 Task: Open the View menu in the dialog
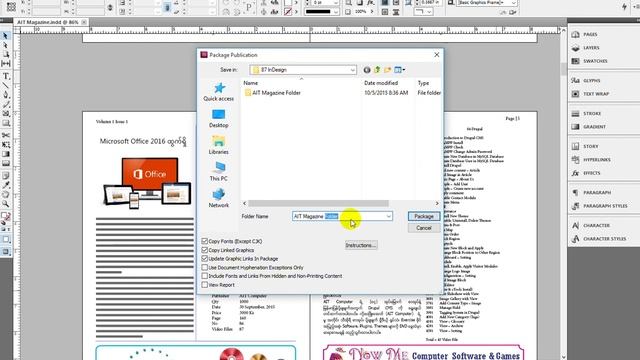coord(400,70)
